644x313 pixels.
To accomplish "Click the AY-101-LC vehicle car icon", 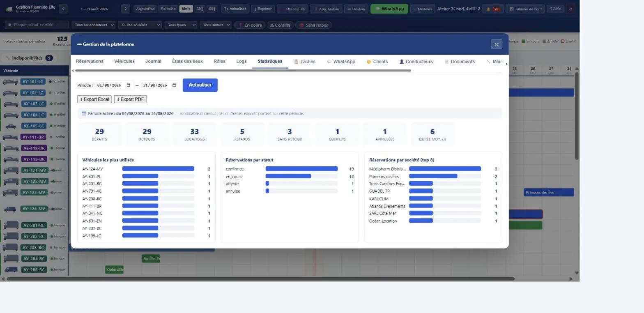I will 10,82.
